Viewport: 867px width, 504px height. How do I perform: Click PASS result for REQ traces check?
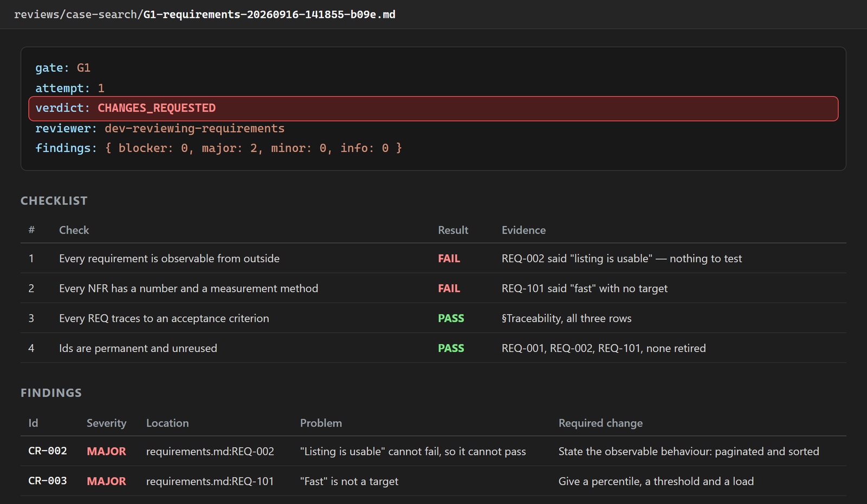tap(451, 318)
